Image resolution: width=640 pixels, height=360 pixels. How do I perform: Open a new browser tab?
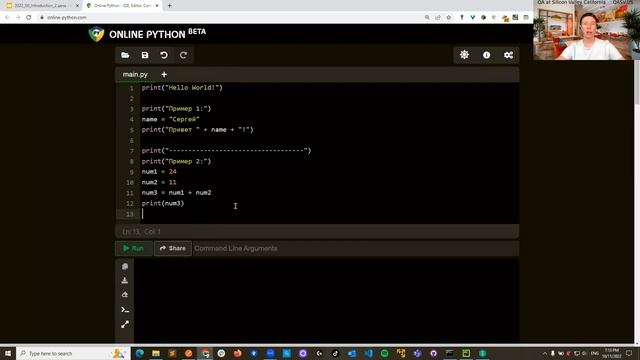(x=169, y=6)
